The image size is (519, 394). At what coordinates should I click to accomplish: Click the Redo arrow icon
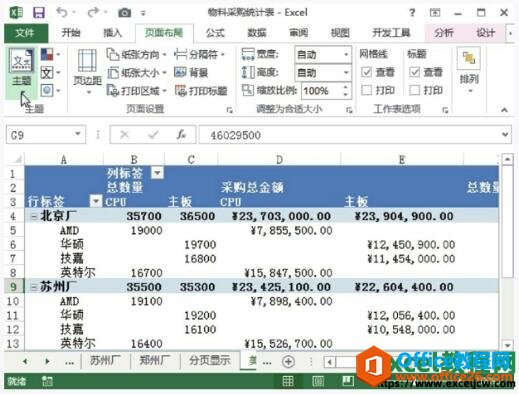click(93, 12)
